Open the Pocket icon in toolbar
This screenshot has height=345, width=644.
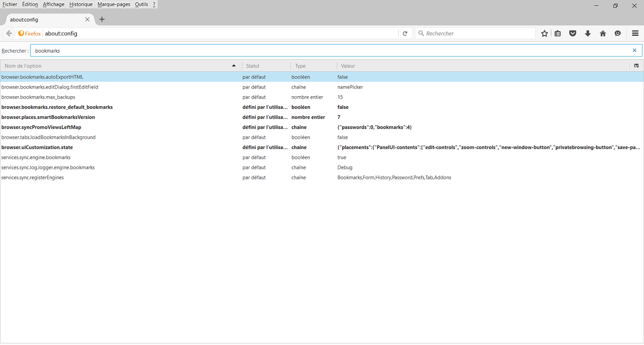point(573,33)
